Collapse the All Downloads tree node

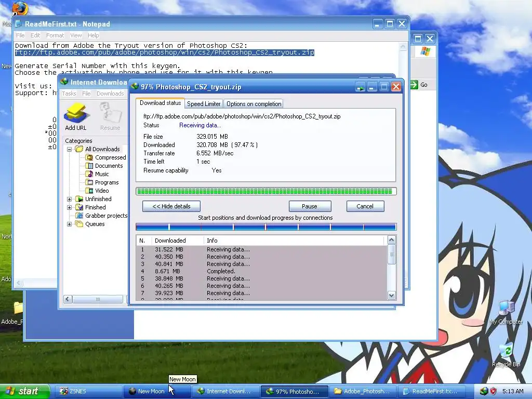coord(69,149)
